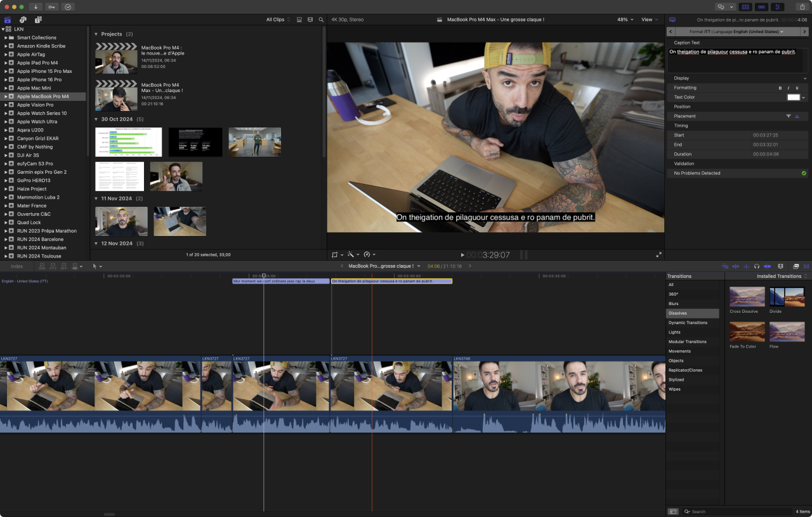Click the caption Duration value 00:00:04:06
The height and width of the screenshot is (517, 812).
point(765,154)
